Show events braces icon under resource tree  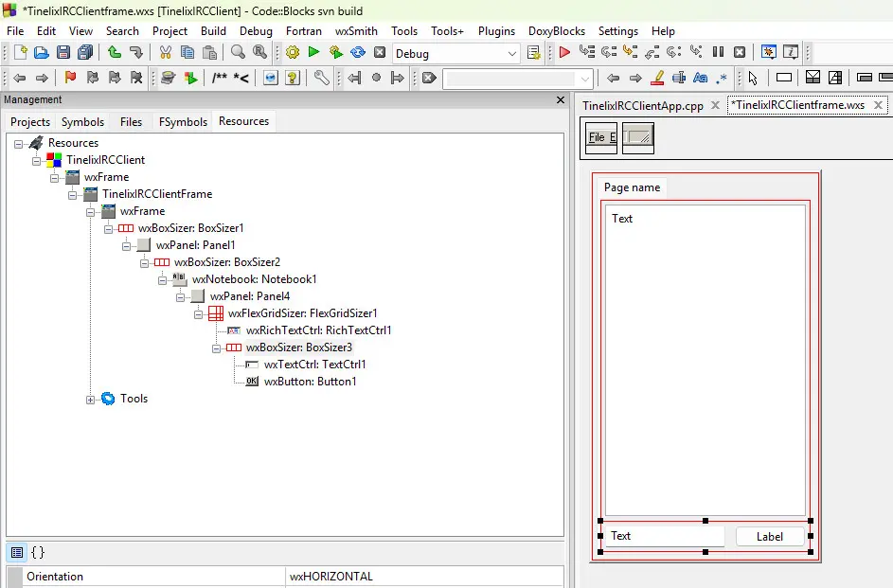click(x=38, y=552)
